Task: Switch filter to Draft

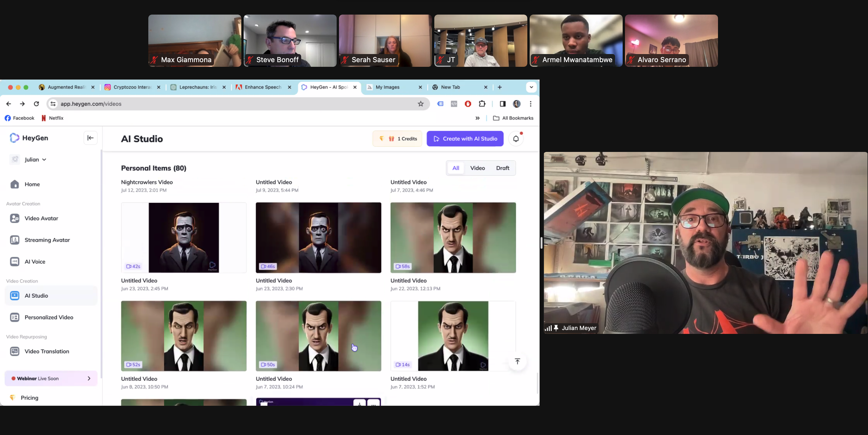Action: tap(502, 168)
